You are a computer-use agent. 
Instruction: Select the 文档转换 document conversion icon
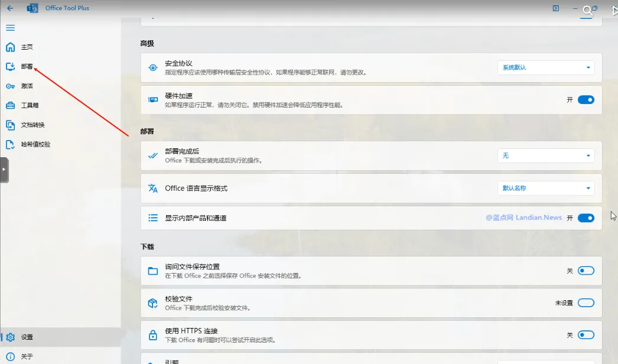(10, 125)
